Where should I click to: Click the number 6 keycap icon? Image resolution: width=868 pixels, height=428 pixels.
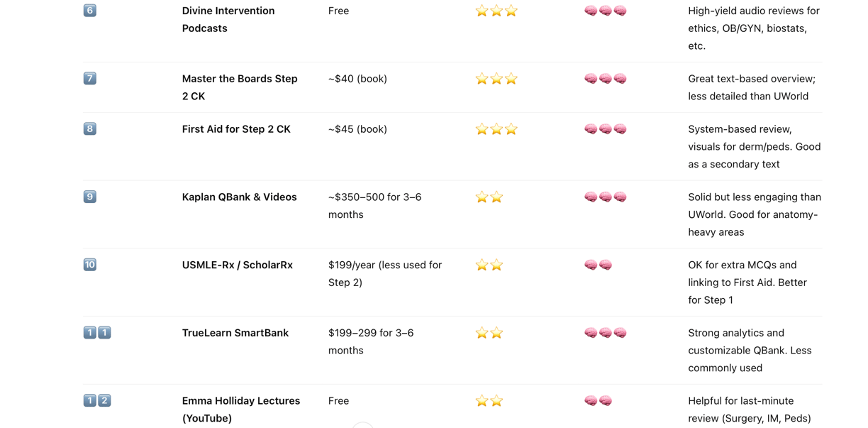(x=90, y=11)
